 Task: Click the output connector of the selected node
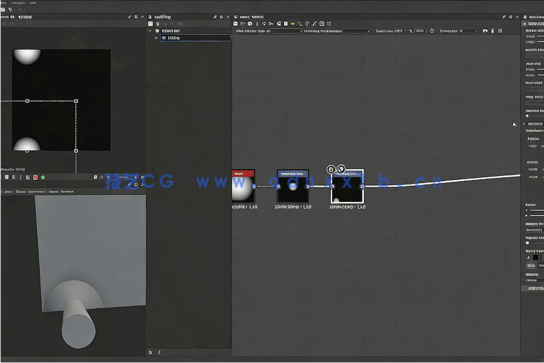[362, 186]
